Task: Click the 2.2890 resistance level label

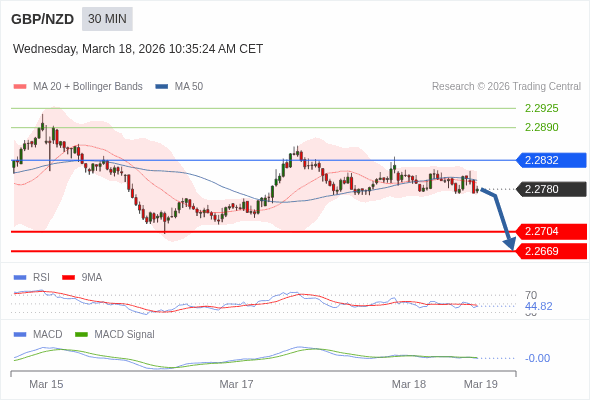Action: click(541, 127)
